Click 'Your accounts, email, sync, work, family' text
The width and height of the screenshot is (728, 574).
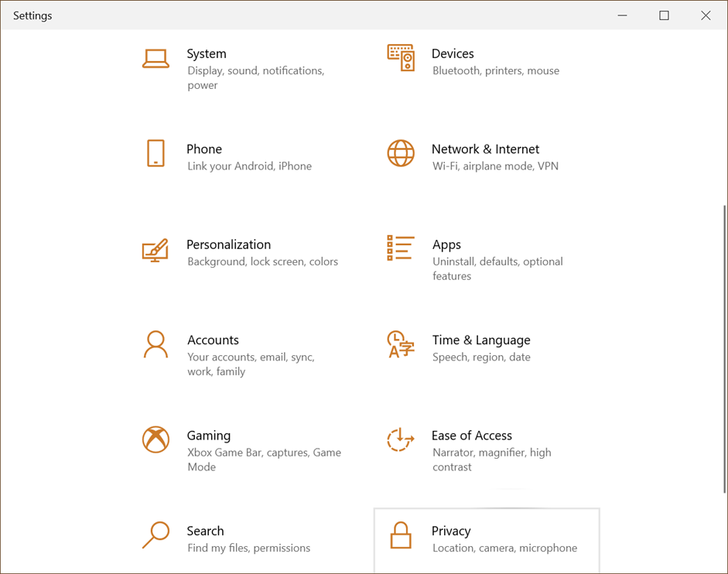251,364
